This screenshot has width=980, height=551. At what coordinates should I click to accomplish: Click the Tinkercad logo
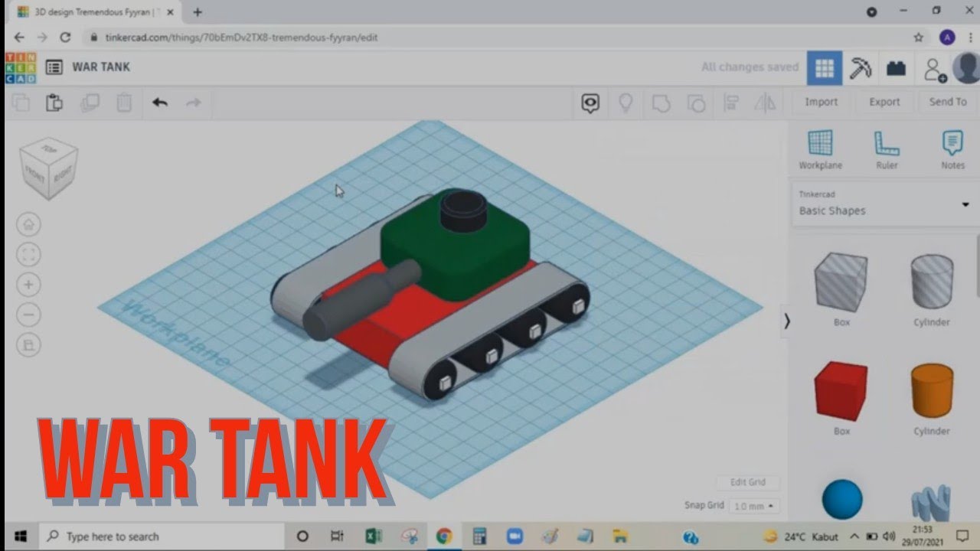21,67
